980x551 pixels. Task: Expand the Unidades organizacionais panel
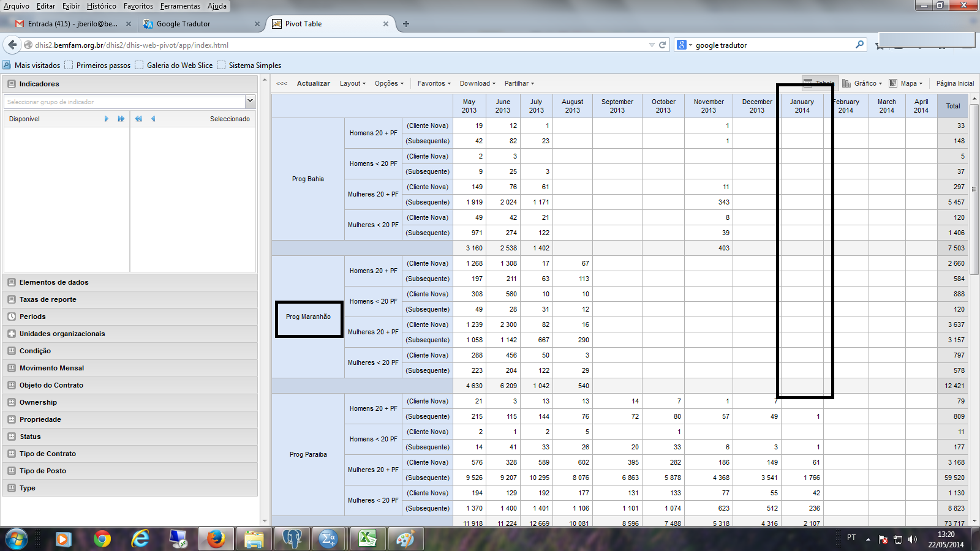point(62,334)
